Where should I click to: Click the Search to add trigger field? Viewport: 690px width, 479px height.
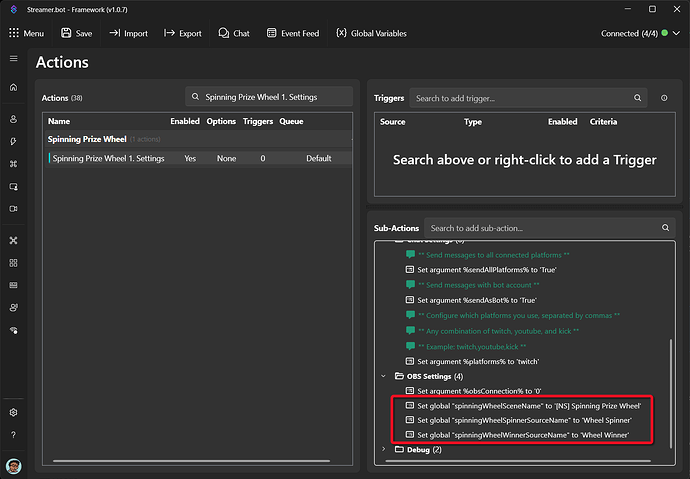click(x=528, y=98)
